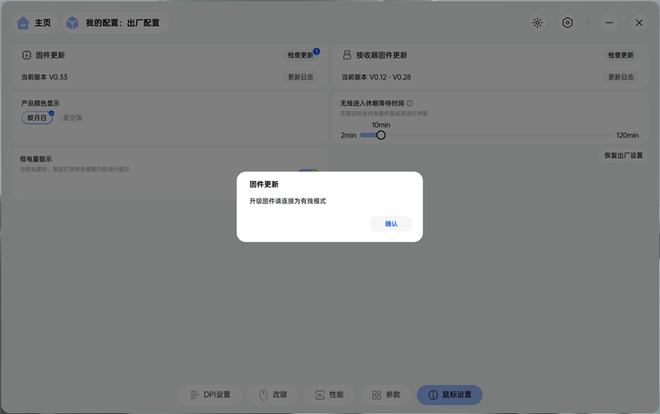
Task: Open the 我的配置 profile cube icon
Action: pos(72,22)
